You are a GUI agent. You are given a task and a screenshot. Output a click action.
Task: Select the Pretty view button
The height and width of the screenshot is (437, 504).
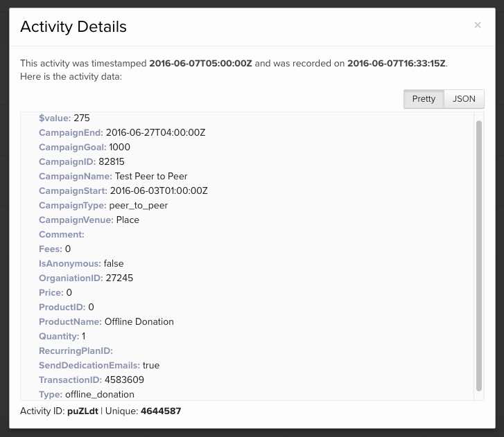[424, 99]
